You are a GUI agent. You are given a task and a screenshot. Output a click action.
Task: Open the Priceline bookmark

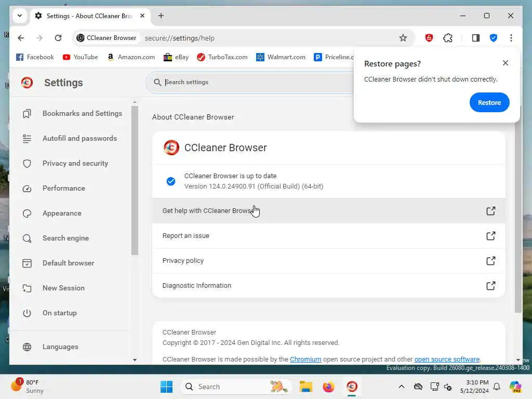tap(334, 57)
